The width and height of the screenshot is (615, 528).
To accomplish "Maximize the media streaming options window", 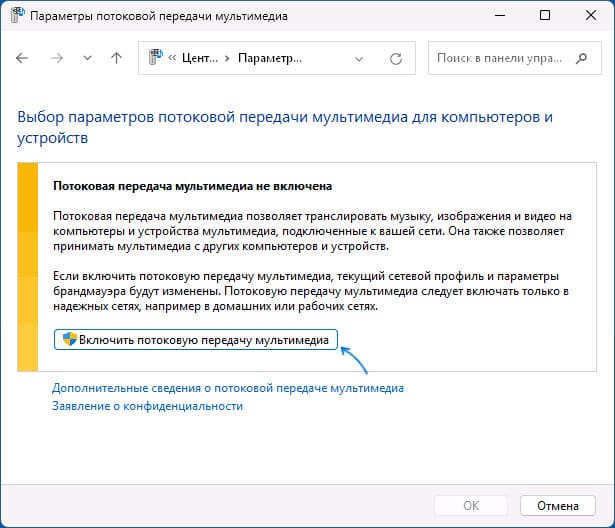I will pos(545,15).
